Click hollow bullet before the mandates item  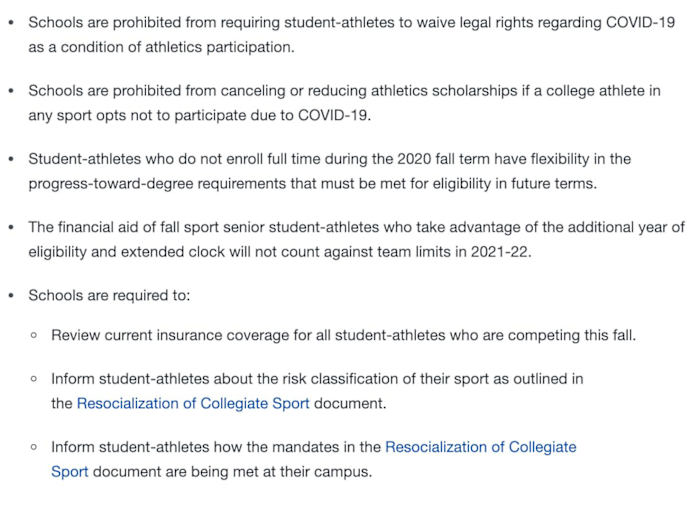pyautogui.click(x=34, y=448)
